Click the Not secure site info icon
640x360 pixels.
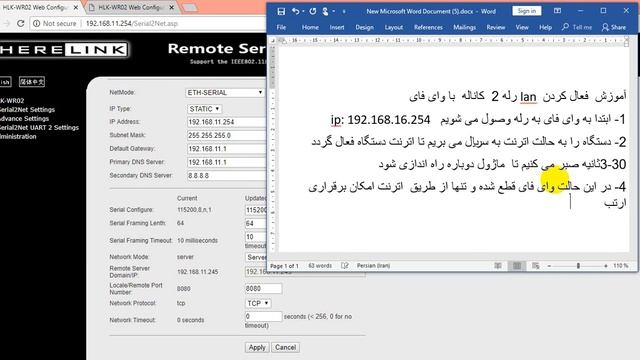pos(36,24)
